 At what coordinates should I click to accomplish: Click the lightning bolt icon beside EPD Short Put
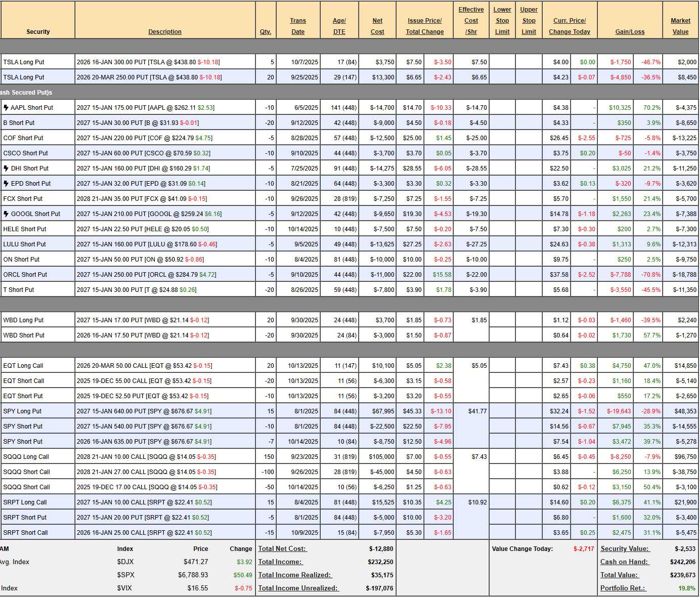tap(6, 184)
